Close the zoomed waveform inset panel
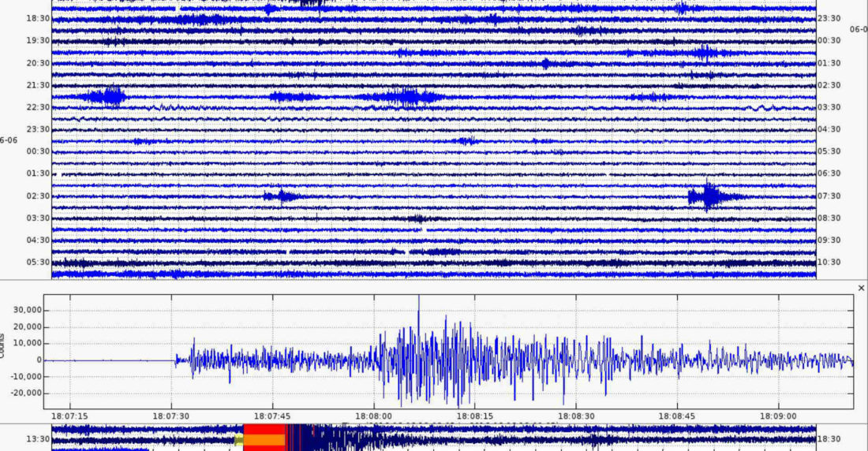 (861, 289)
